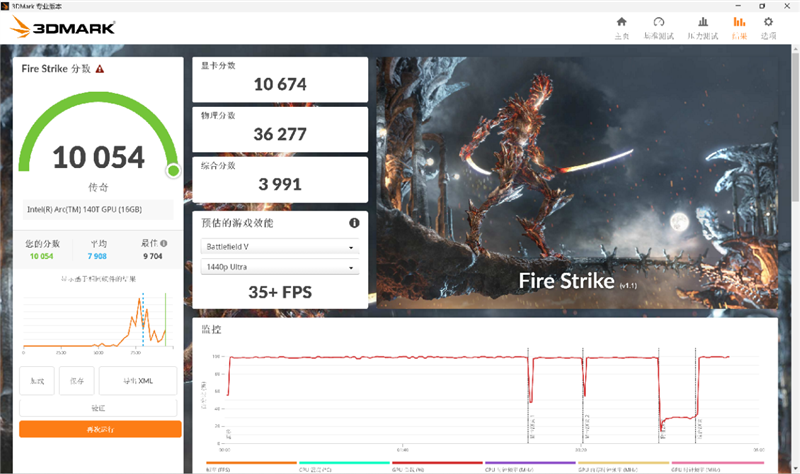Click the graphics score 10 674
800x474 pixels.
tap(280, 84)
